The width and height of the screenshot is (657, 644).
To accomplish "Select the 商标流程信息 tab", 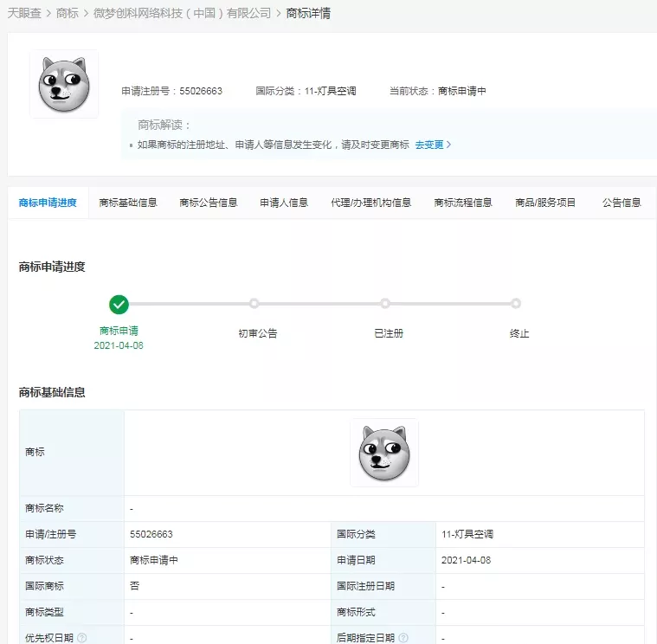I will [463, 203].
